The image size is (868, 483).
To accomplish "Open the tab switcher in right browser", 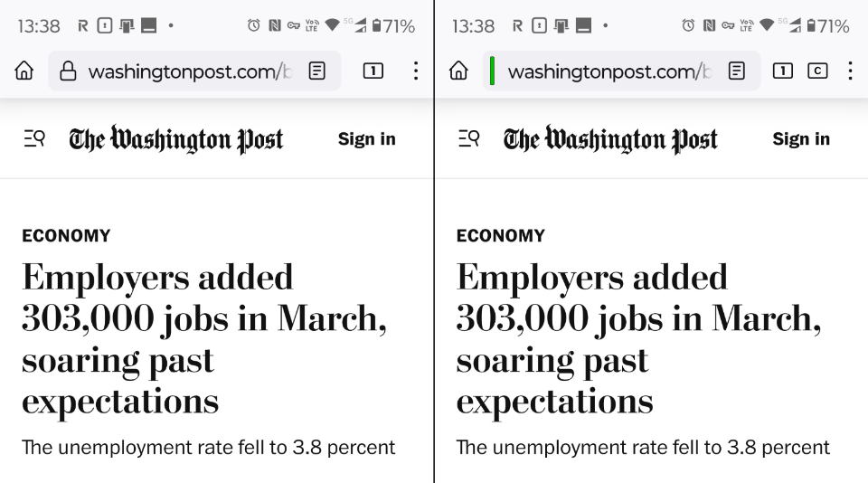I will click(783, 71).
